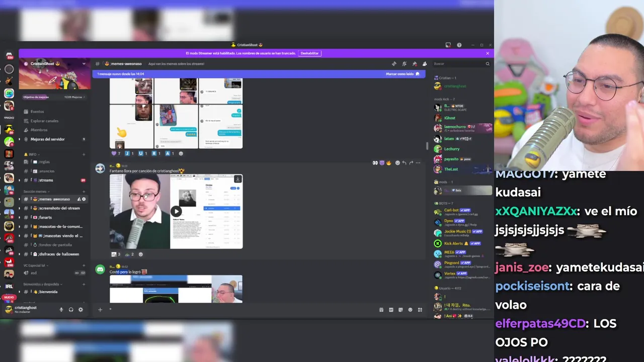Open the inbox icon in title bar
644x362 pixels.
click(448, 45)
